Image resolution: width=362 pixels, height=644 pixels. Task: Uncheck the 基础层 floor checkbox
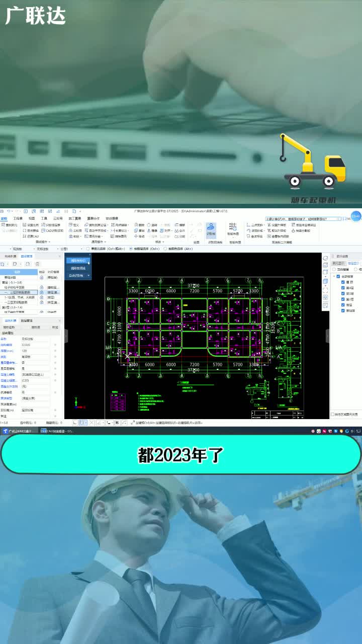pyautogui.click(x=343, y=310)
